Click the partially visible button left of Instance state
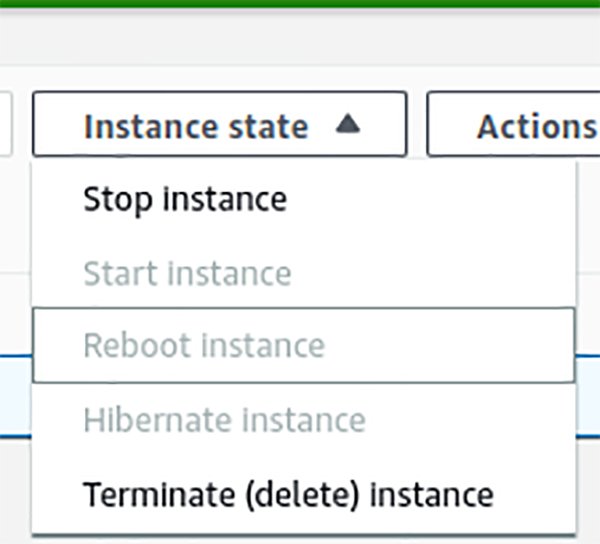This screenshot has width=600, height=544. coord(5,125)
